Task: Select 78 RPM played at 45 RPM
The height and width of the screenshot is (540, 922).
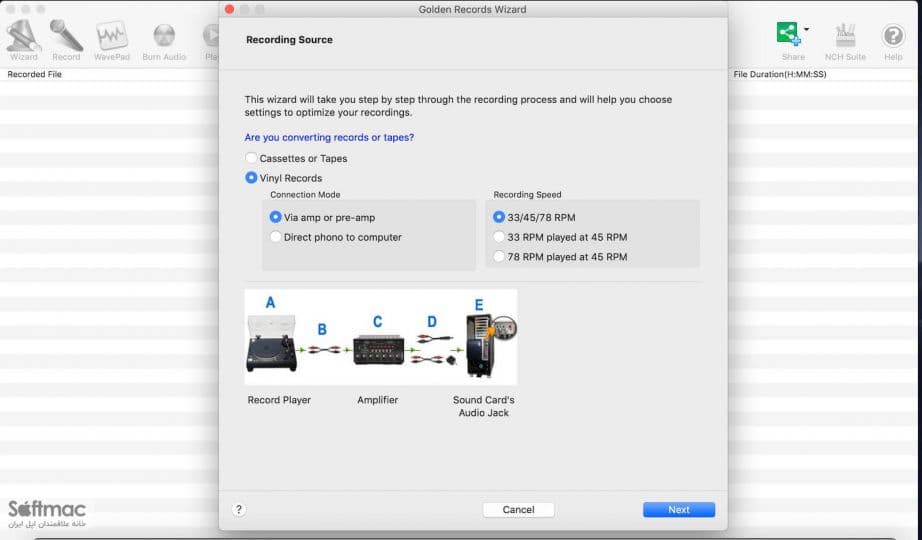Action: (x=560, y=256)
